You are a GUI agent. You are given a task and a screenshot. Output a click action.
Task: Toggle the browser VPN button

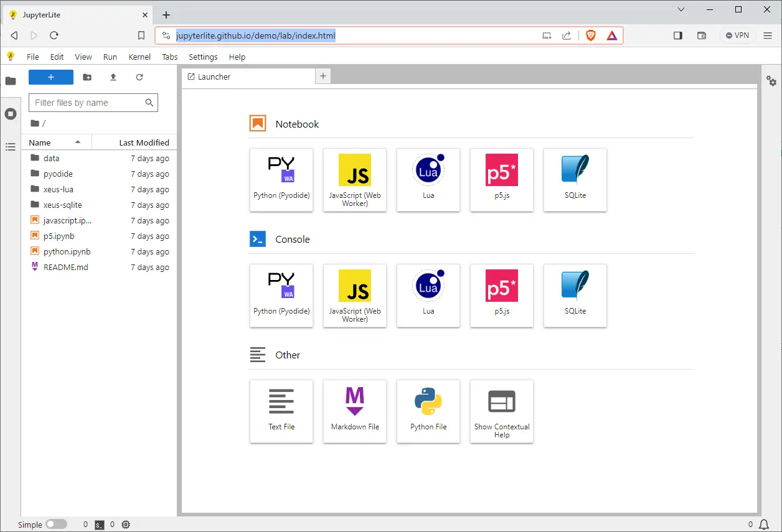[x=738, y=35]
